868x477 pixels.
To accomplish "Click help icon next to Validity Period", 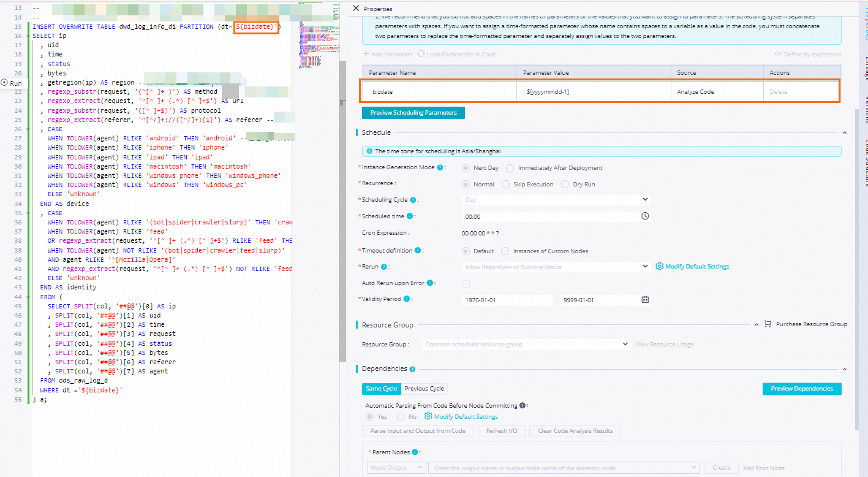I will [406, 299].
